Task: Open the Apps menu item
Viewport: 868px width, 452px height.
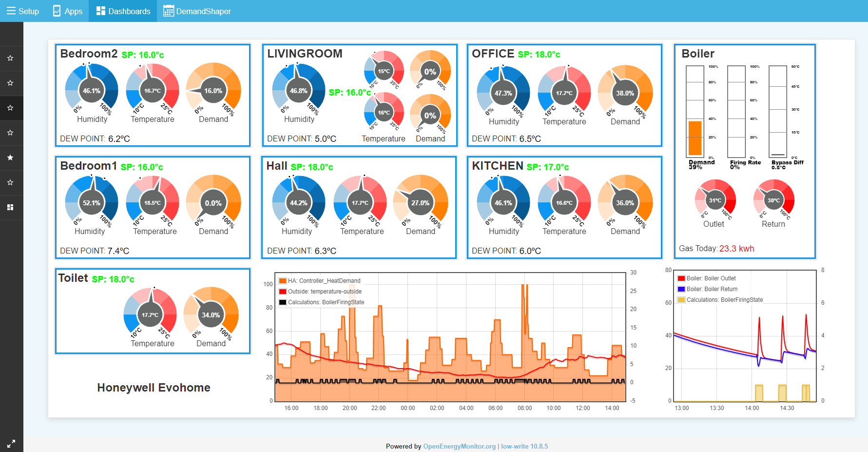Action: tap(67, 11)
